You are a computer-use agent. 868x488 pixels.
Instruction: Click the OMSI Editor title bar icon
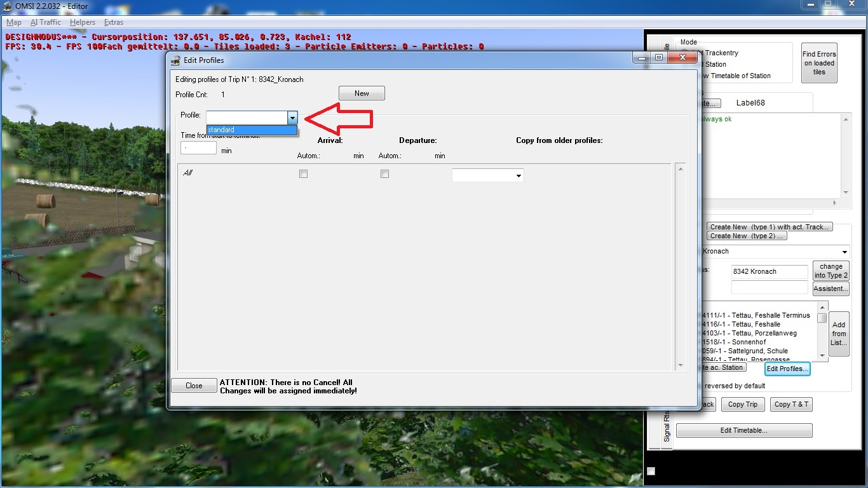(x=8, y=6)
